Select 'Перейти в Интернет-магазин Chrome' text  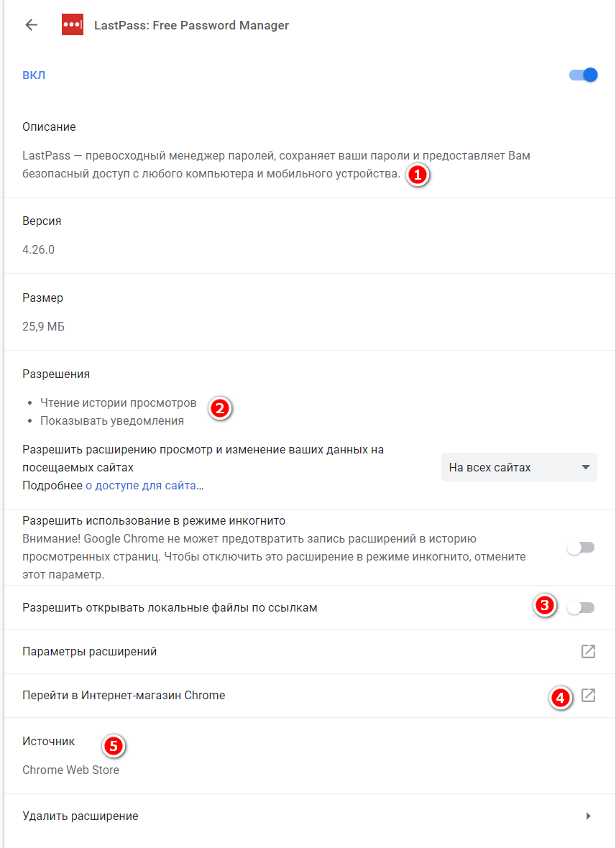click(124, 695)
